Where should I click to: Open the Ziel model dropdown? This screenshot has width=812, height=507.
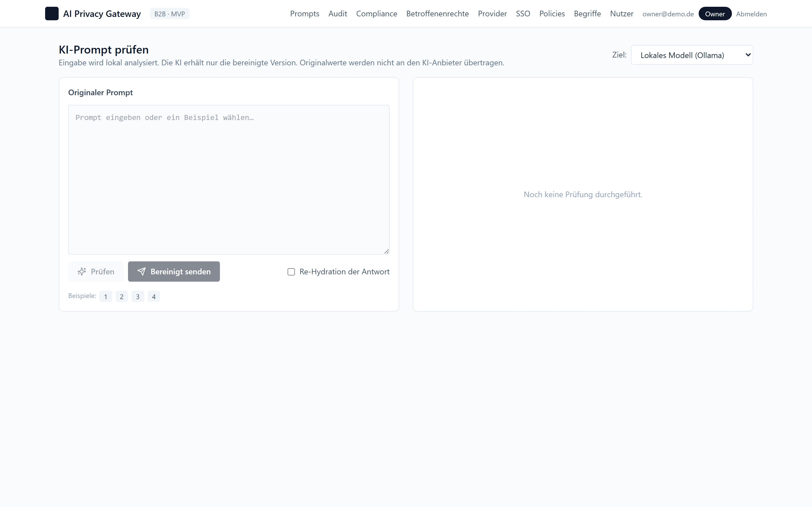coord(692,55)
